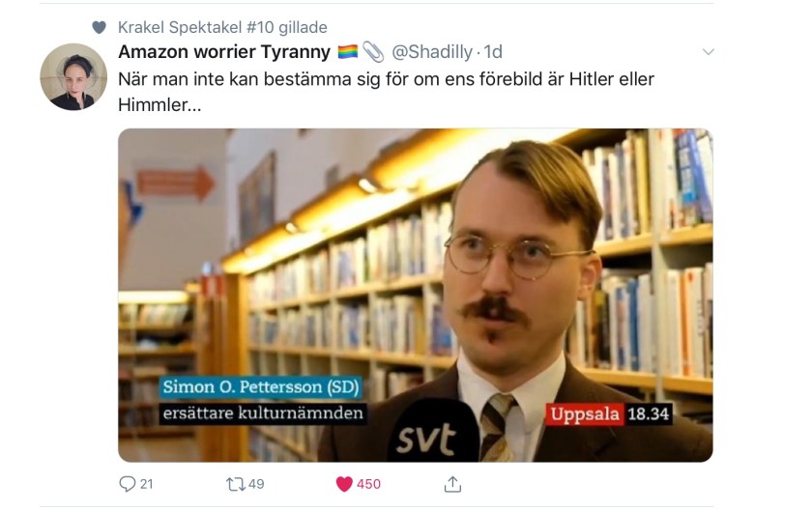This screenshot has width=812, height=512.
Task: Open the author's round profile avatar
Action: 73,76
